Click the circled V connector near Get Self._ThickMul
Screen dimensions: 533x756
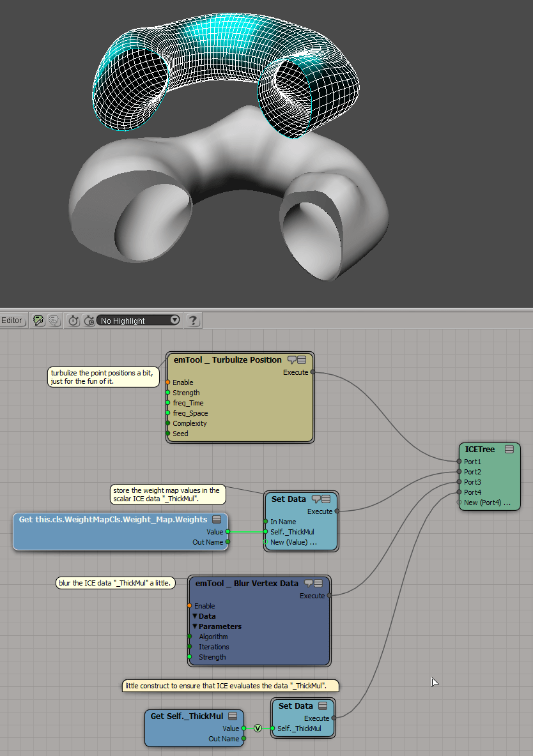pyautogui.click(x=258, y=729)
